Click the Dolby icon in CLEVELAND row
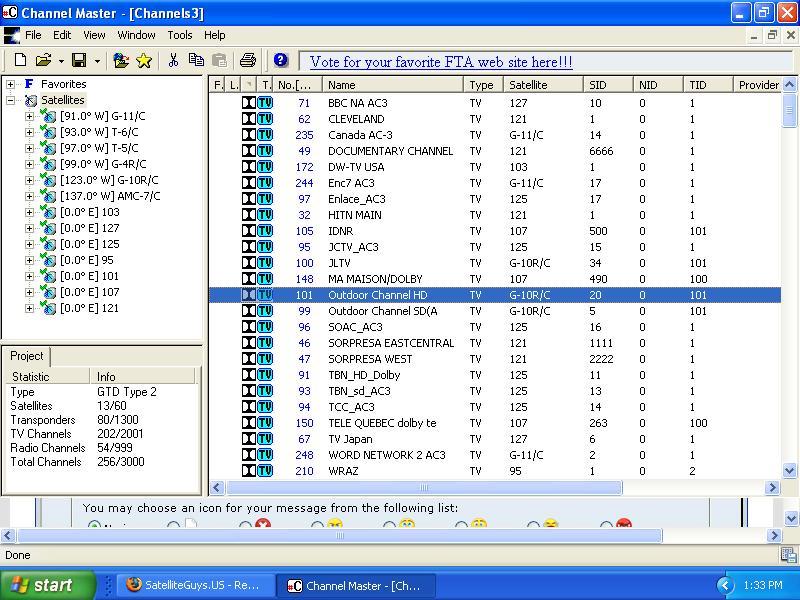Screen dimensions: 800x600 pos(248,119)
